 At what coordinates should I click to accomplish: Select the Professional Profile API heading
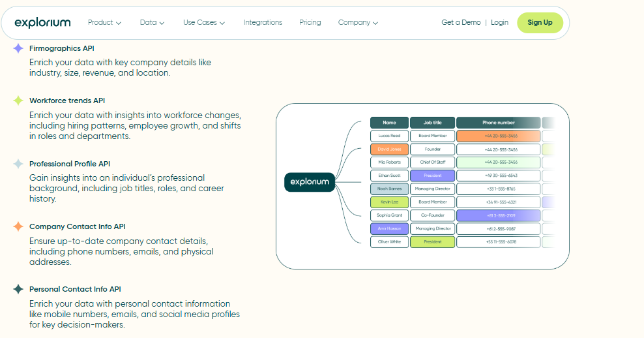point(70,164)
